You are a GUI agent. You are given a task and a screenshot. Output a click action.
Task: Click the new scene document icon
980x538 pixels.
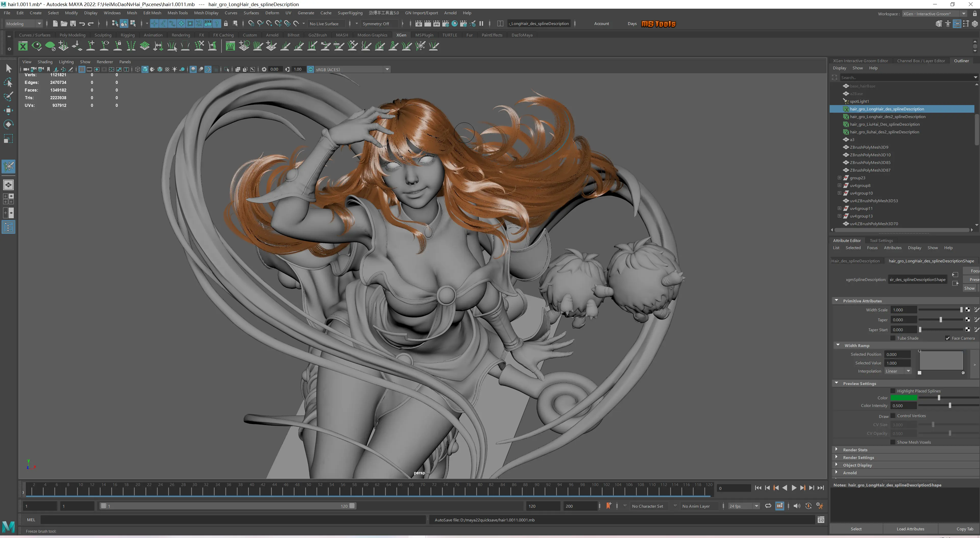pos(55,23)
